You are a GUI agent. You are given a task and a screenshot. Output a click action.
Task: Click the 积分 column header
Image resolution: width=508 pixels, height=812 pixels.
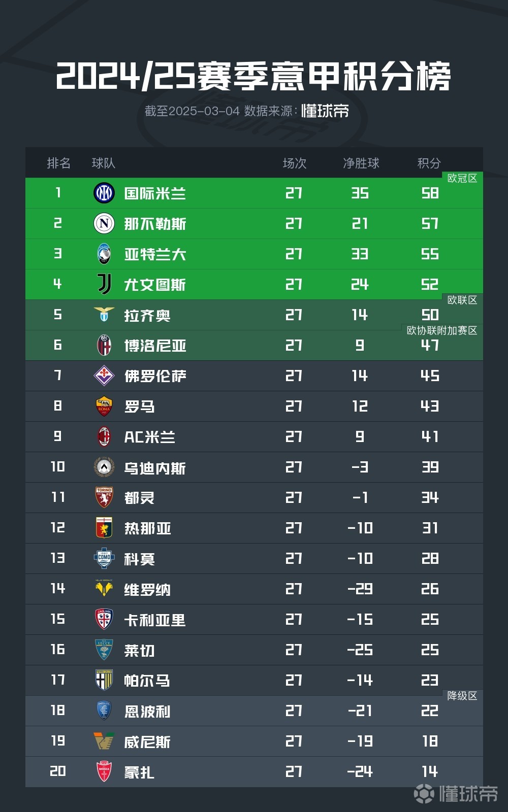click(429, 163)
